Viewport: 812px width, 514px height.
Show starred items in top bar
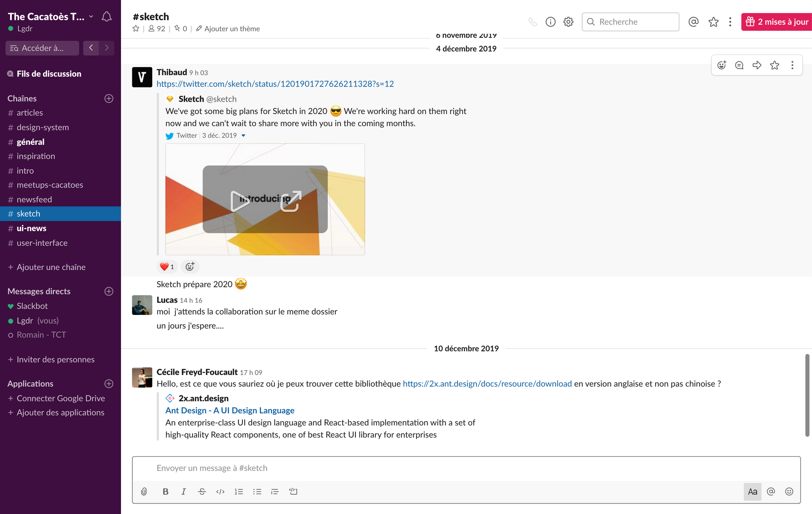coord(713,22)
